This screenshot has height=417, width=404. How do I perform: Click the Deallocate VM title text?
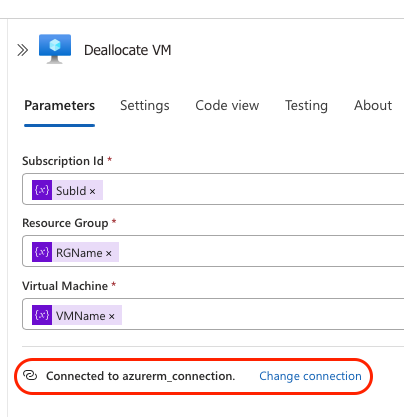[127, 50]
